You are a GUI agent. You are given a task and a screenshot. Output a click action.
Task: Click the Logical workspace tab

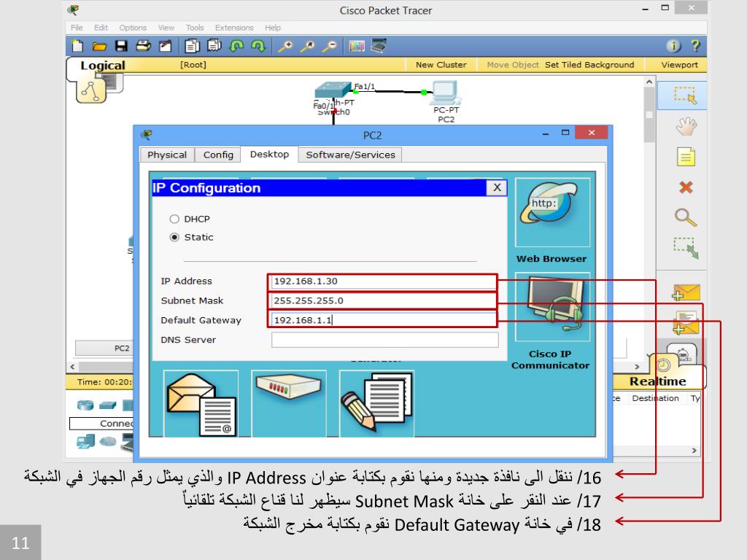[102, 65]
